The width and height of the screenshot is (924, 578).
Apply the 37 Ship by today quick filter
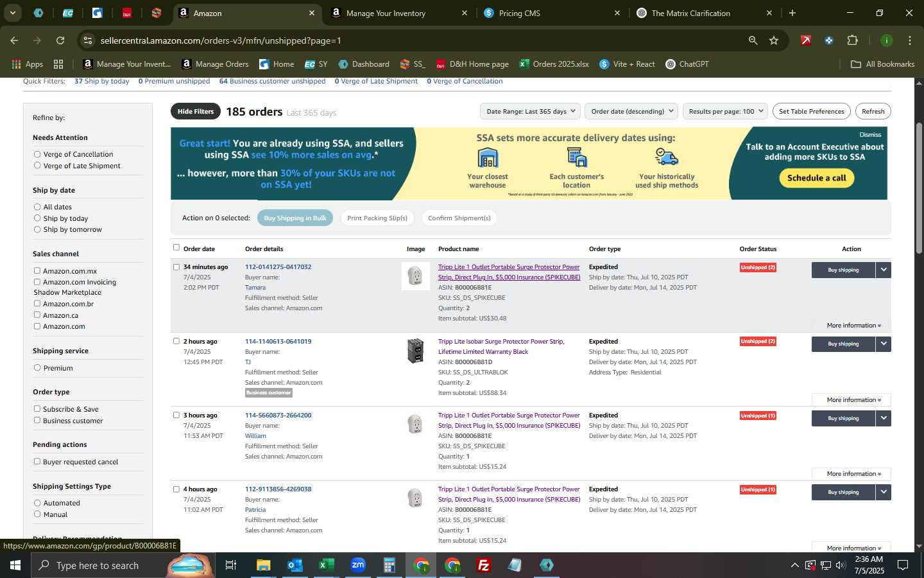point(102,81)
